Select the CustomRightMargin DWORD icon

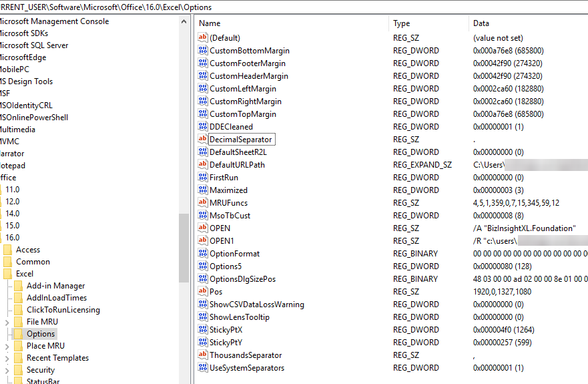(x=203, y=101)
